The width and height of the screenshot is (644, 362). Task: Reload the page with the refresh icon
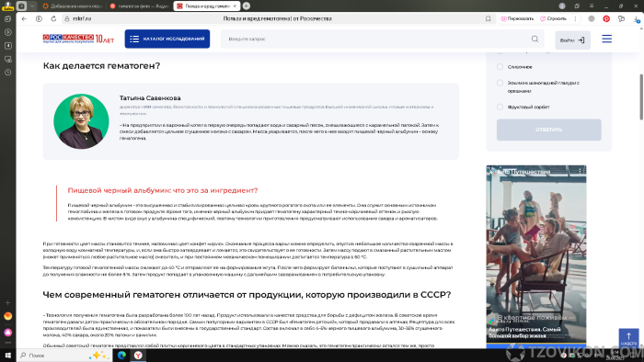tap(53, 19)
